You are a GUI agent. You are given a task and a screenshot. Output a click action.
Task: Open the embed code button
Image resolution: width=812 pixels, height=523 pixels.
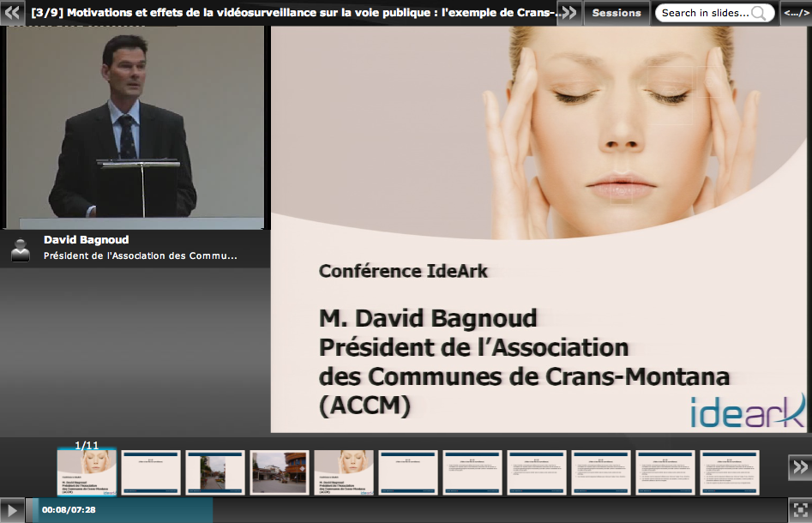[796, 13]
